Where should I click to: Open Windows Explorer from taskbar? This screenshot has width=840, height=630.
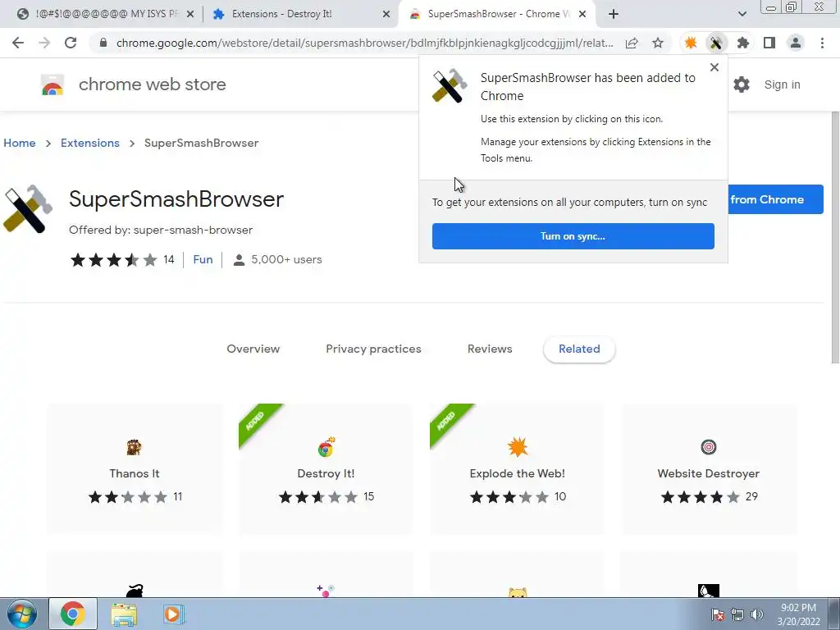(x=124, y=614)
